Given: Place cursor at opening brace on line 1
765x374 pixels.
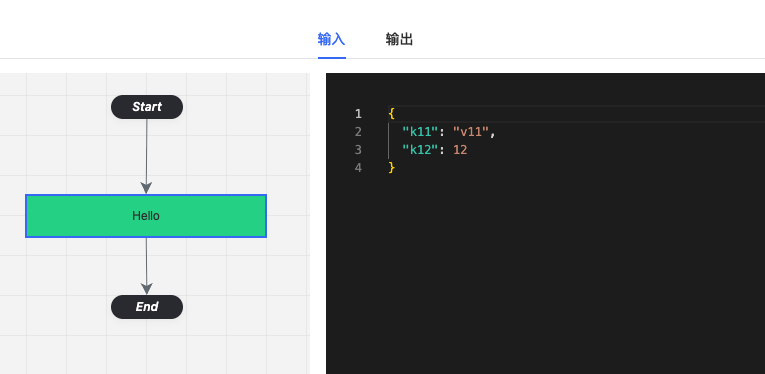Looking at the screenshot, I should coord(391,114).
